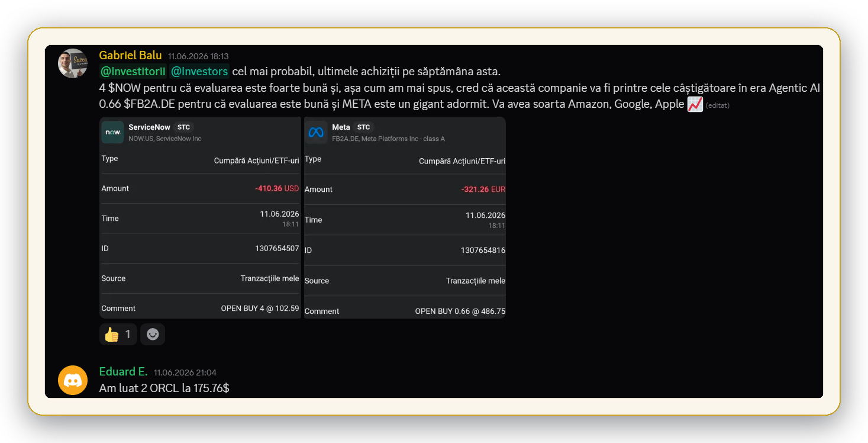This screenshot has width=868, height=443.
Task: Click Tranzacțiile mele in the Meta card
Action: point(476,281)
